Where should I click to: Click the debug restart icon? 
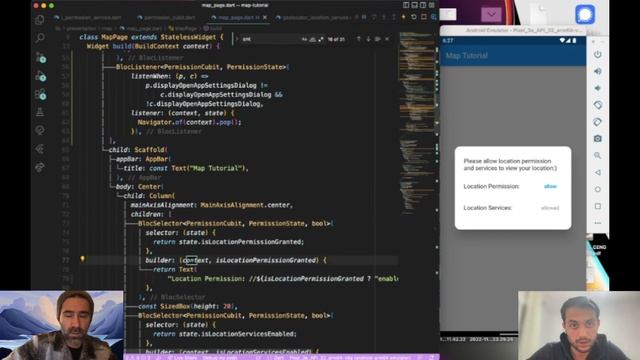413,17
